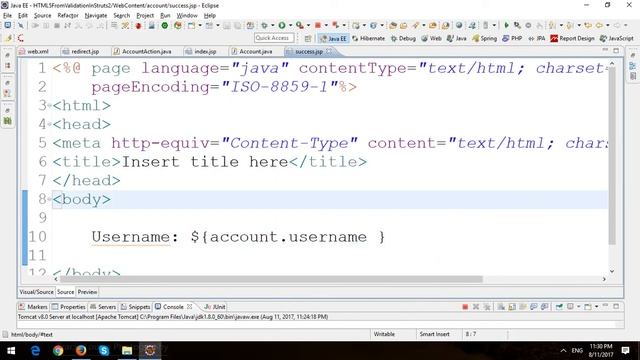
Task: Click the red bug Debug toolbar icon
Action: tap(138, 25)
